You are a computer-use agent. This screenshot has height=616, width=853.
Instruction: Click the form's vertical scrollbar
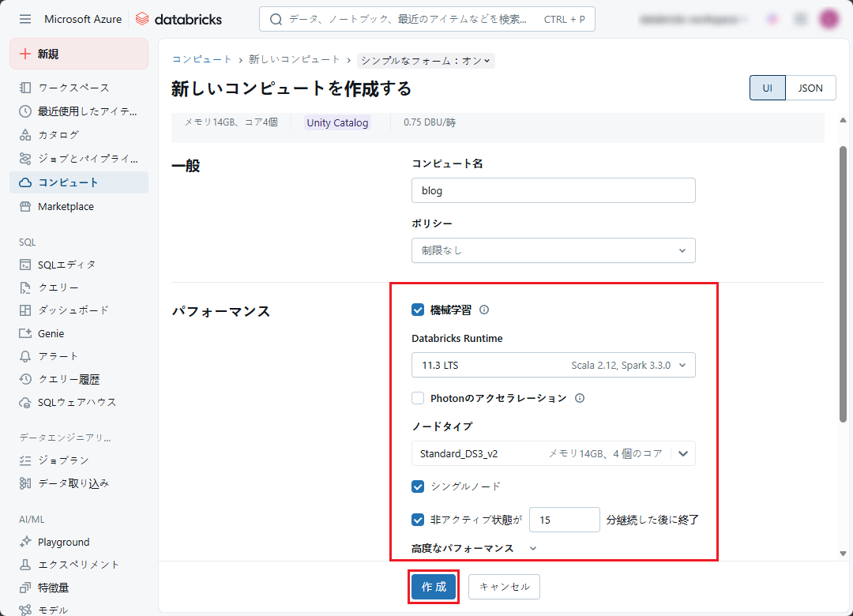click(x=843, y=284)
